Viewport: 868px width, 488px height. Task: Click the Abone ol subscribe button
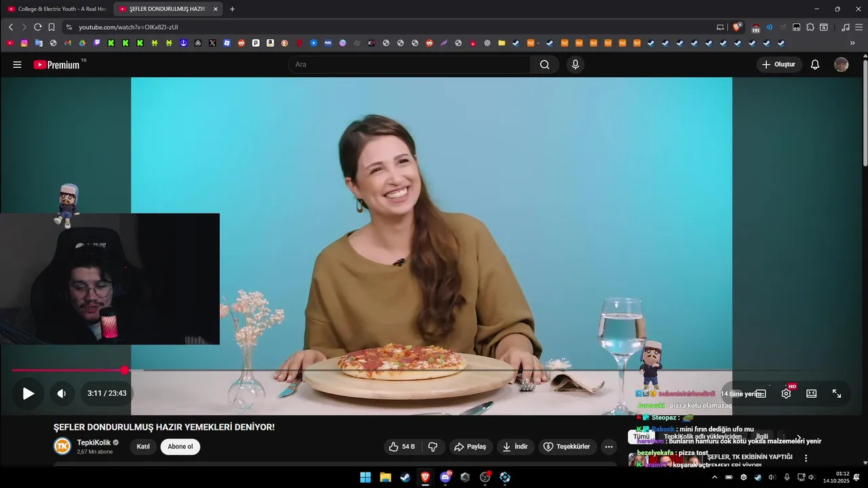(x=180, y=447)
